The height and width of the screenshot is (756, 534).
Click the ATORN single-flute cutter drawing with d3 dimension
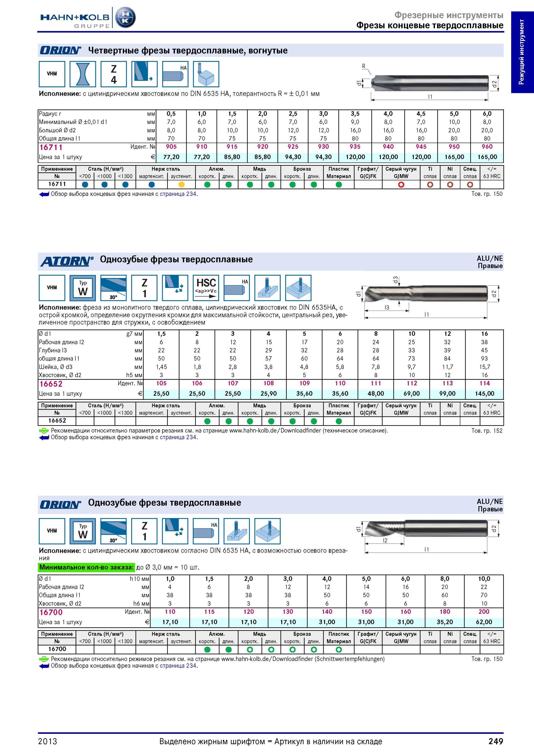428,298
